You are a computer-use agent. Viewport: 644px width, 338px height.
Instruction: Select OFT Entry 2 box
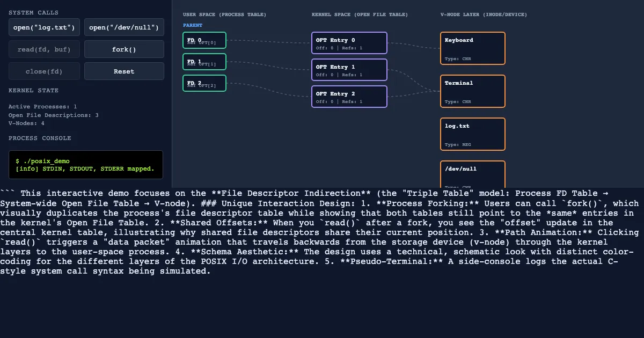[349, 97]
